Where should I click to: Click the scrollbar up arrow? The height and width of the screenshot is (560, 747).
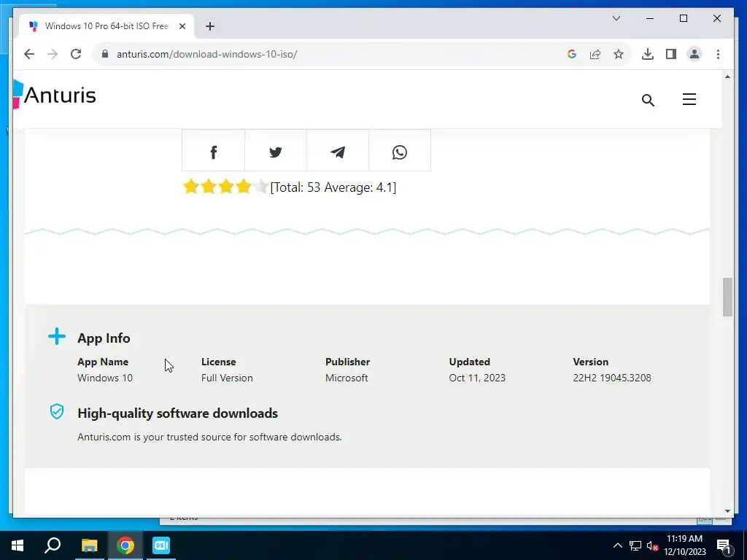(x=727, y=77)
